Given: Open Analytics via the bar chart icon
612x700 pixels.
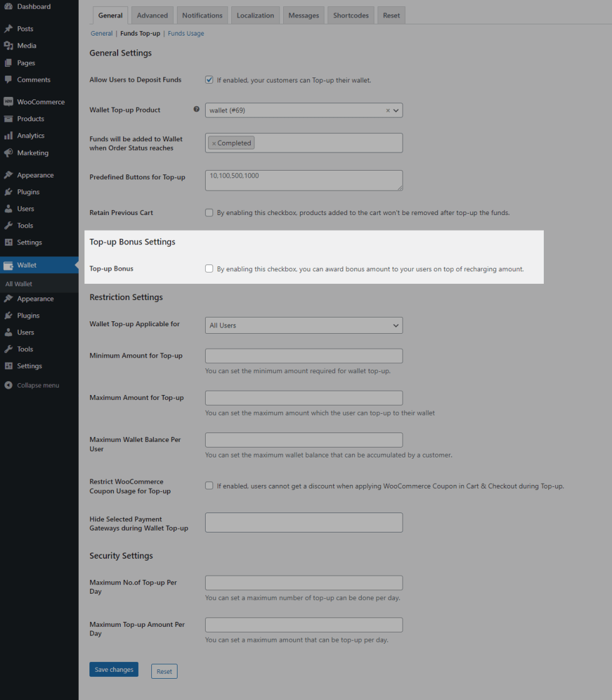Looking at the screenshot, I should click(x=9, y=136).
